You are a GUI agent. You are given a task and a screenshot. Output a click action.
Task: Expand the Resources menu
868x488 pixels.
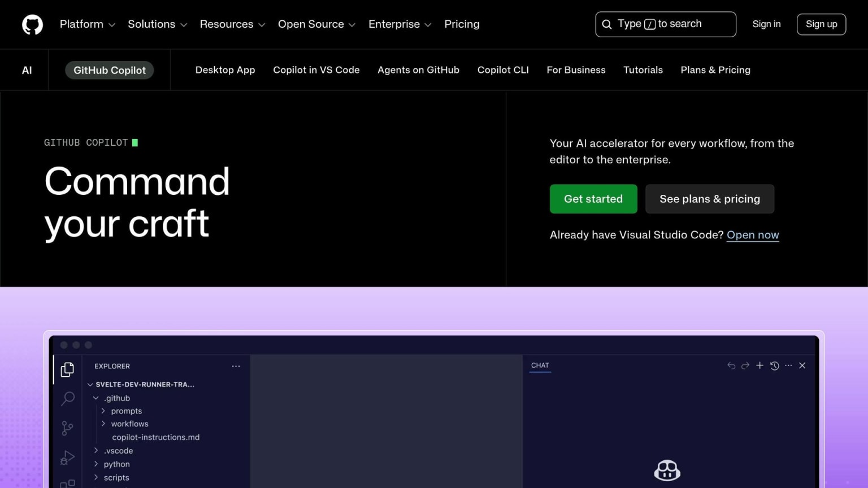click(232, 24)
